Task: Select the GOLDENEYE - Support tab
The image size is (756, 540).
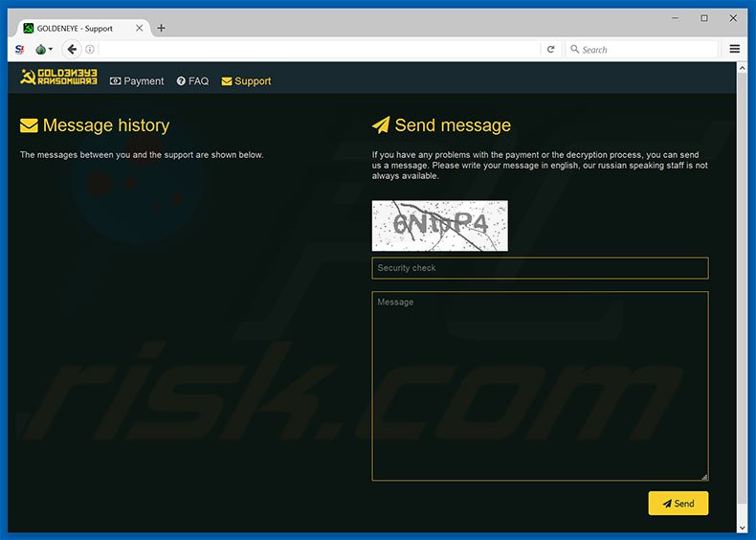Action: click(83, 28)
